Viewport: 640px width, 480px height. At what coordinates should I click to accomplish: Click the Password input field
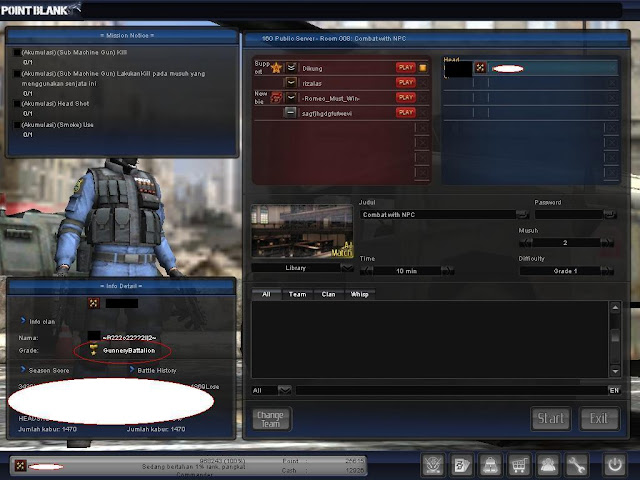coord(569,215)
